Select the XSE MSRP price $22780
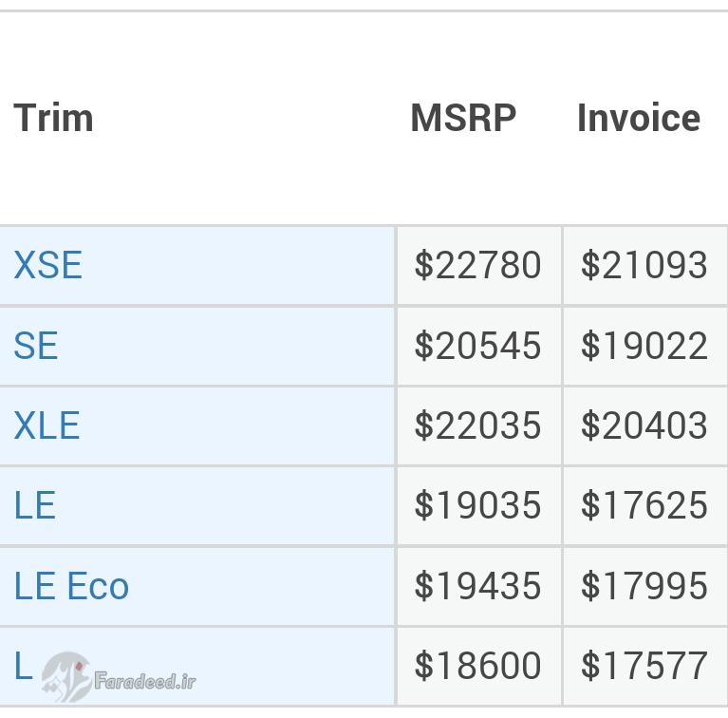Viewport: 728px width, 718px height. (x=477, y=265)
